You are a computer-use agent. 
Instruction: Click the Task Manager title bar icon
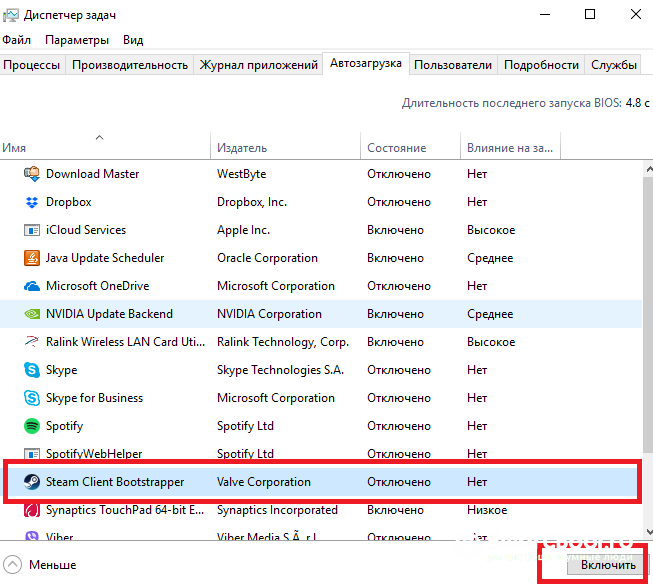10,15
